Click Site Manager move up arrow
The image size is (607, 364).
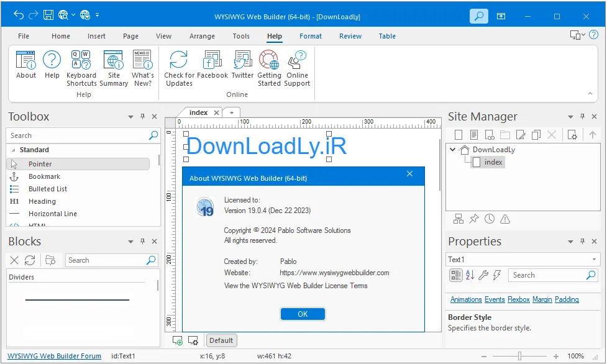coord(592,135)
